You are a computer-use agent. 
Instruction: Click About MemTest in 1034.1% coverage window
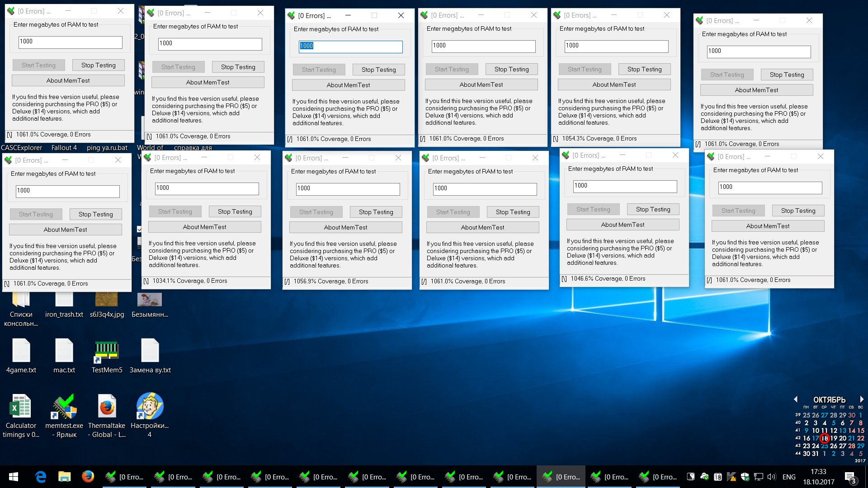(x=204, y=227)
